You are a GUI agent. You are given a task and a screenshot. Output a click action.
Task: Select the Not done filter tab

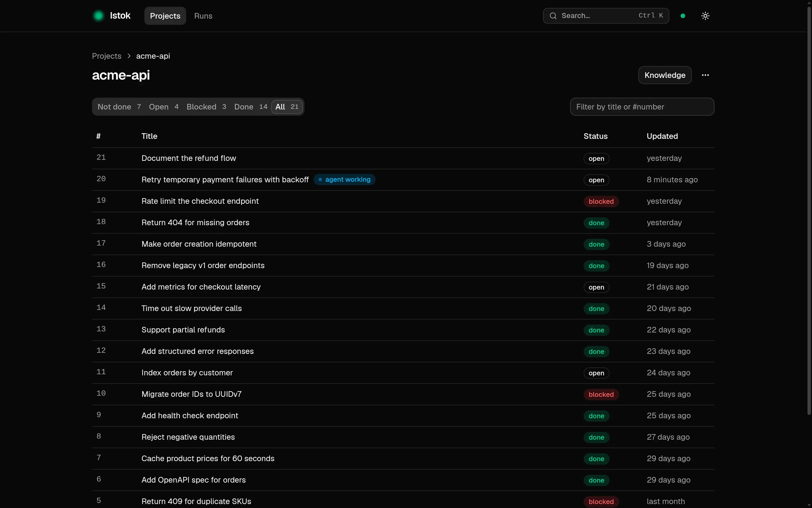pyautogui.click(x=119, y=106)
